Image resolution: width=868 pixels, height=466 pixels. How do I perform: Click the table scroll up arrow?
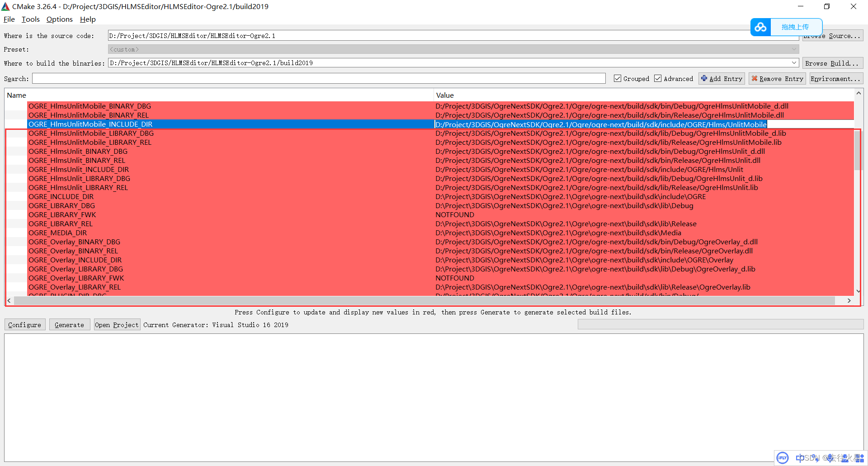point(858,93)
